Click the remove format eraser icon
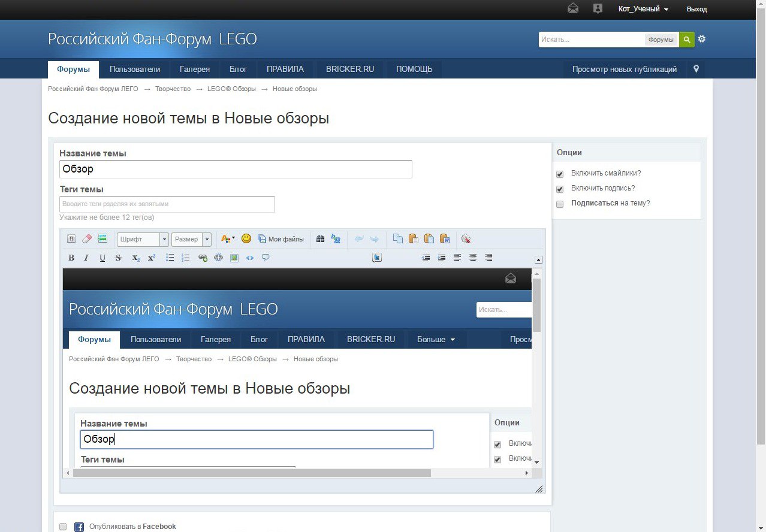Viewport: 766px width, 532px height. point(87,238)
